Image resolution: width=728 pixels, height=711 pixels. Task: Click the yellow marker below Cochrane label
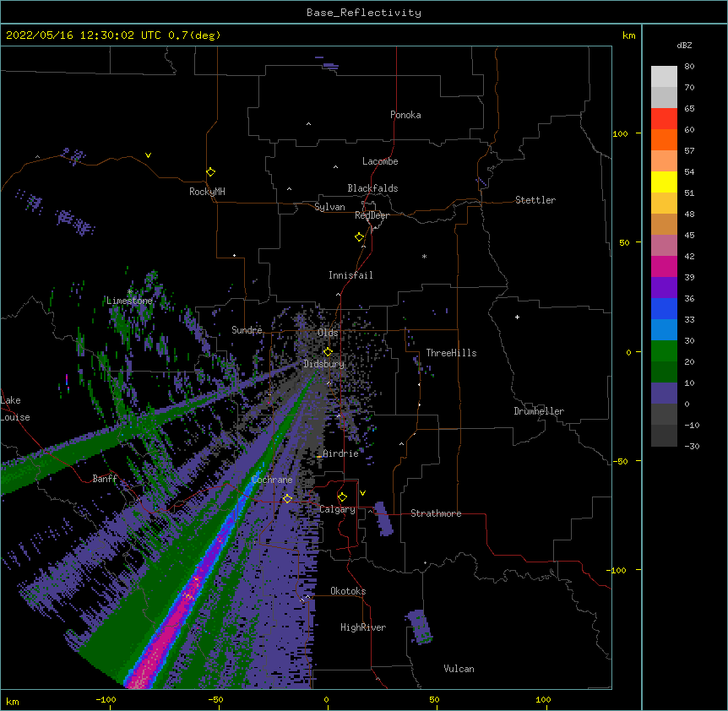point(287,499)
